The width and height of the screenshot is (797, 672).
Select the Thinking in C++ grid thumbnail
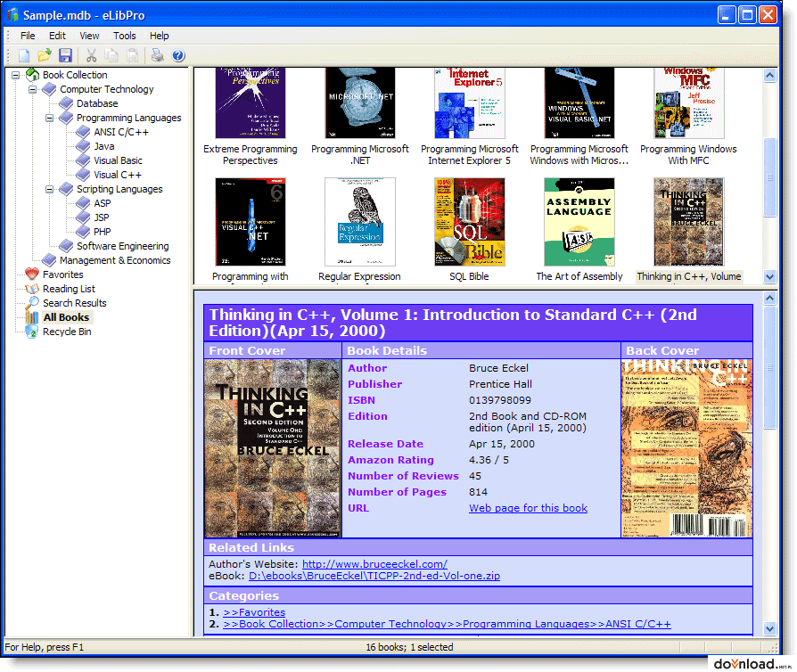click(689, 222)
